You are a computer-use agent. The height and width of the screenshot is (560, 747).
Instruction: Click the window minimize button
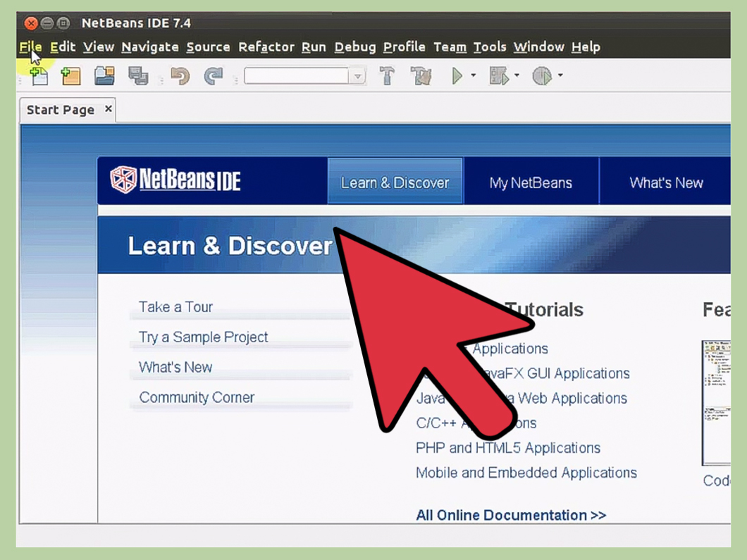coord(47,23)
